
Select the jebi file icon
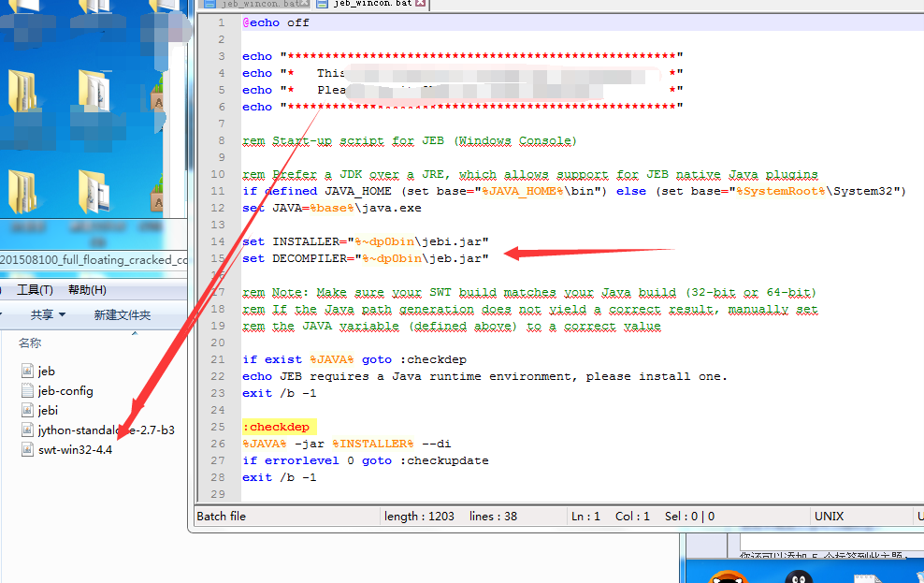(27, 410)
